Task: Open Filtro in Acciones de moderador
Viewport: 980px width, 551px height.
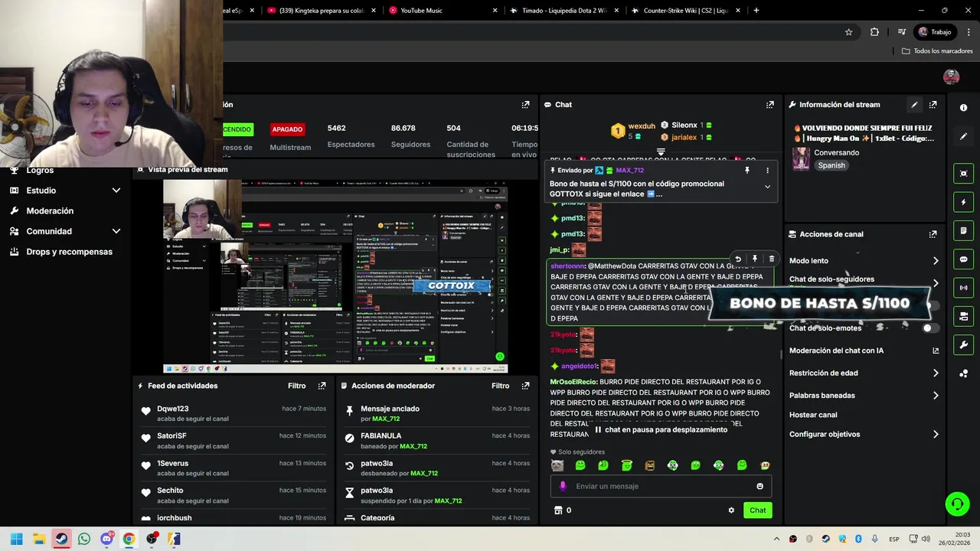Action: pos(500,386)
